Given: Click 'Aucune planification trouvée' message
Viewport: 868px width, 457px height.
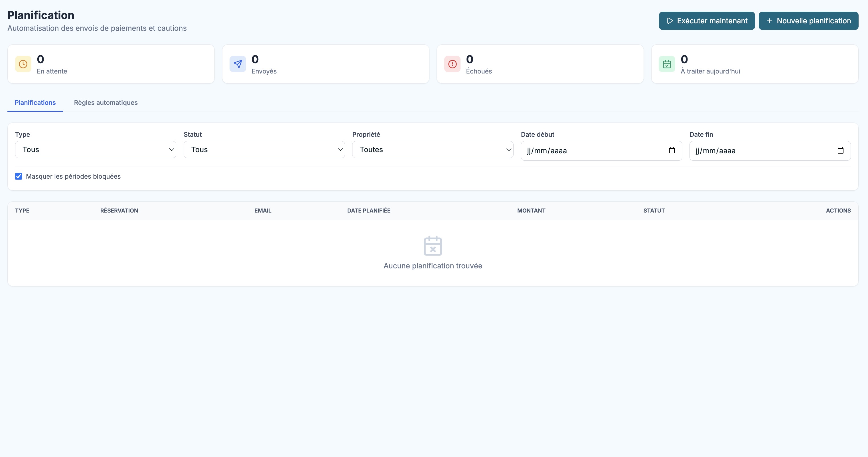Looking at the screenshot, I should tap(433, 266).
